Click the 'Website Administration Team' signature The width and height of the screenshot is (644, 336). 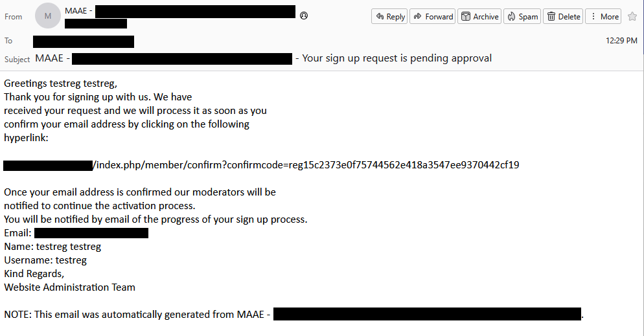[69, 287]
